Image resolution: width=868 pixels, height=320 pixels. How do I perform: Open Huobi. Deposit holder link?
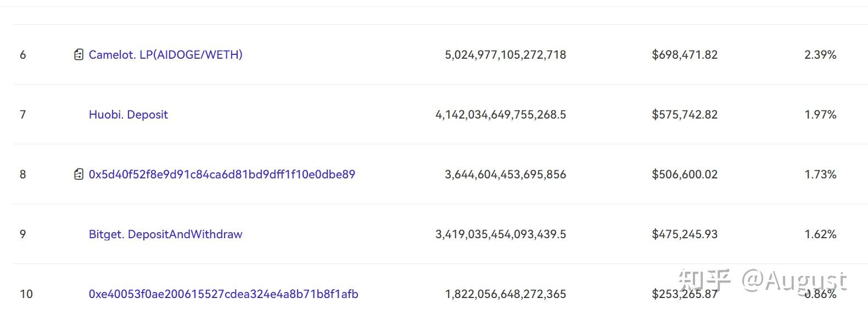pos(128,114)
